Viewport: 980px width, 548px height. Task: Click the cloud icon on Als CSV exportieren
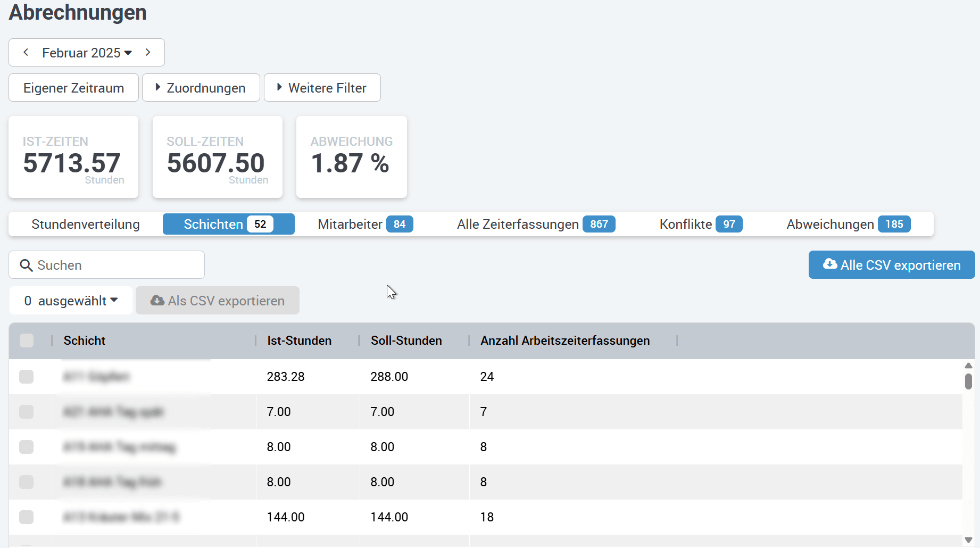point(156,301)
